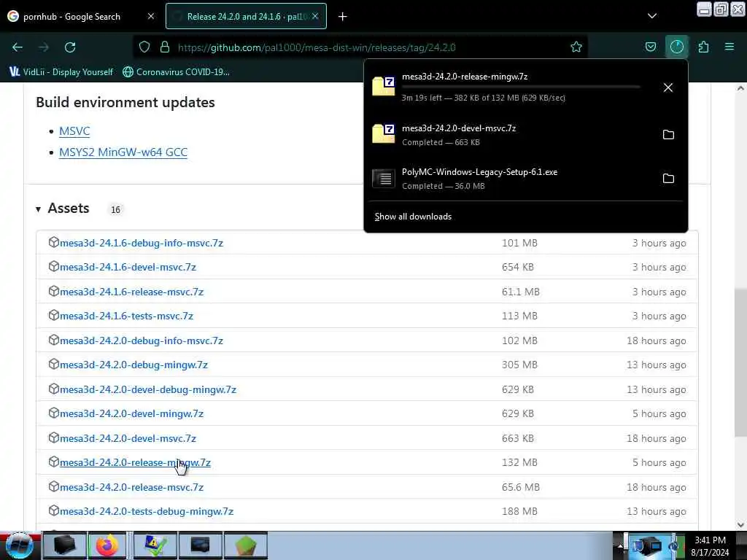
Task: Go back to the previous page
Action: (18, 47)
